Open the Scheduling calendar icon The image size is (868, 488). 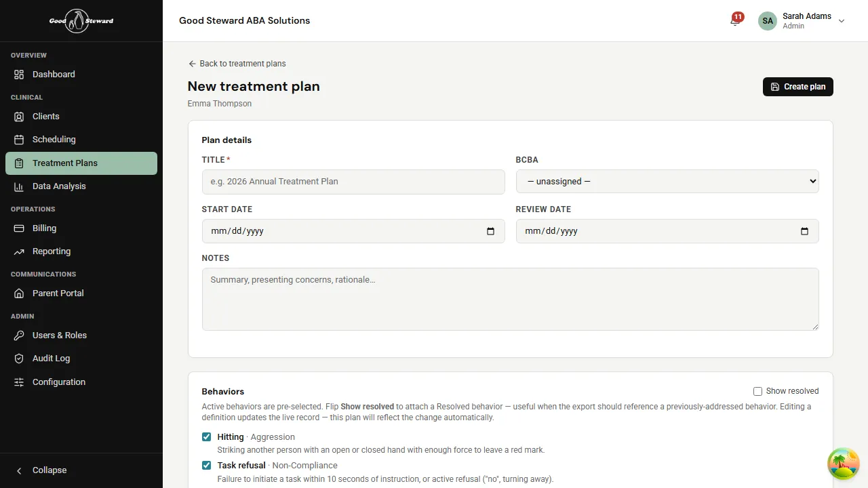(18, 139)
